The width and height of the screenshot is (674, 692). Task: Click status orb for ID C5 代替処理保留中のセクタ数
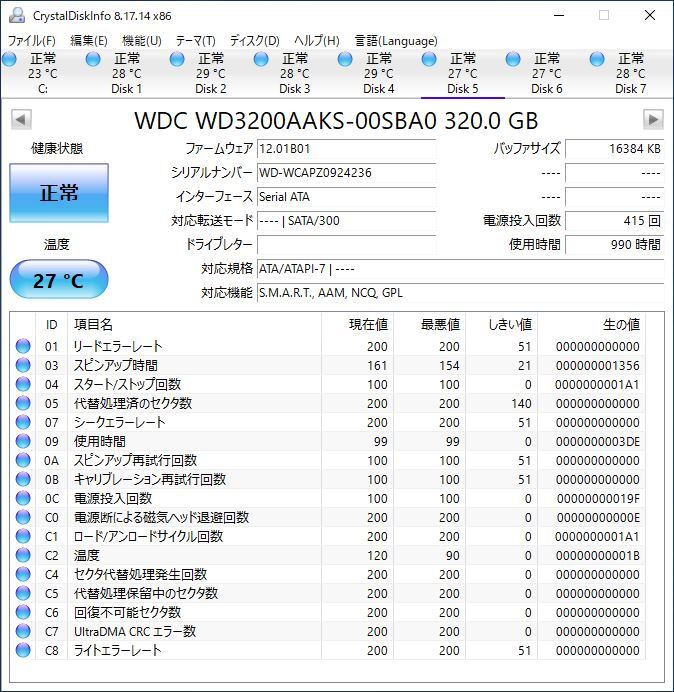(23, 593)
